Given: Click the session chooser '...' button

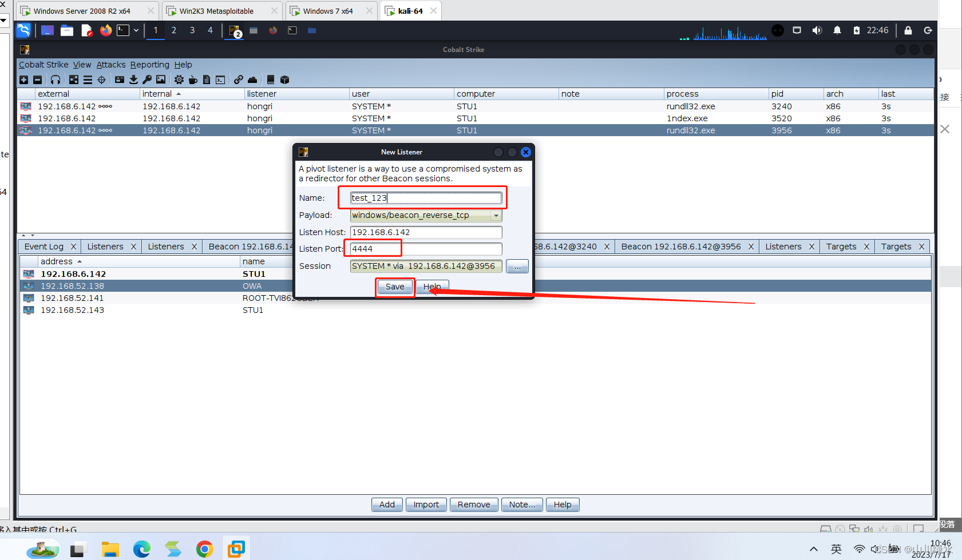Looking at the screenshot, I should pyautogui.click(x=517, y=267).
